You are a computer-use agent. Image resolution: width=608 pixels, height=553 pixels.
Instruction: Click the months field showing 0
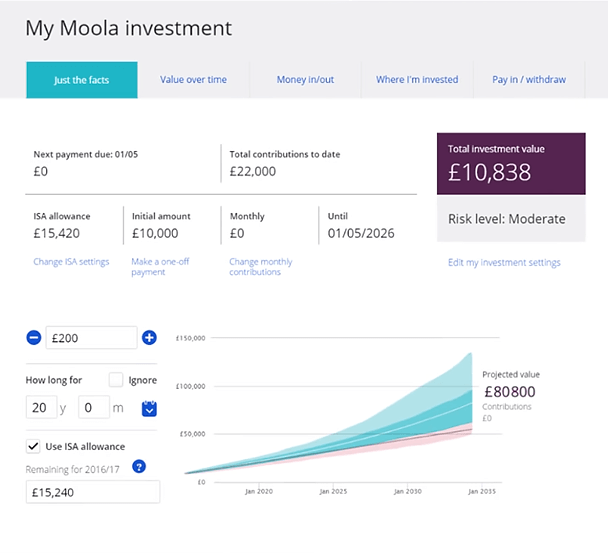point(94,407)
